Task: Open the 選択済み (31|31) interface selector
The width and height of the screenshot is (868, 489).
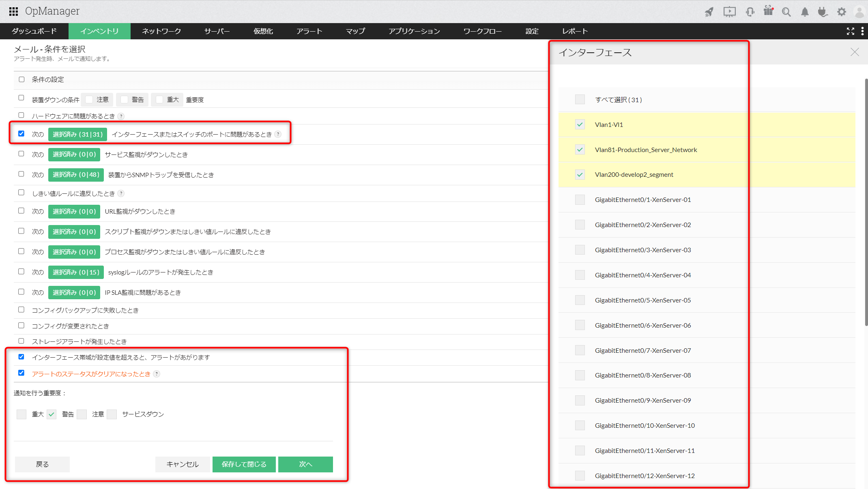Action: pos(77,134)
